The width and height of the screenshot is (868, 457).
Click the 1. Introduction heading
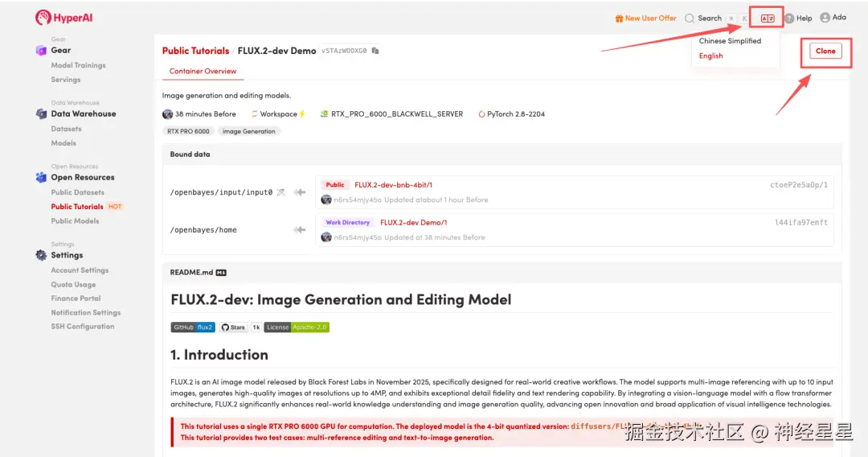pos(219,355)
